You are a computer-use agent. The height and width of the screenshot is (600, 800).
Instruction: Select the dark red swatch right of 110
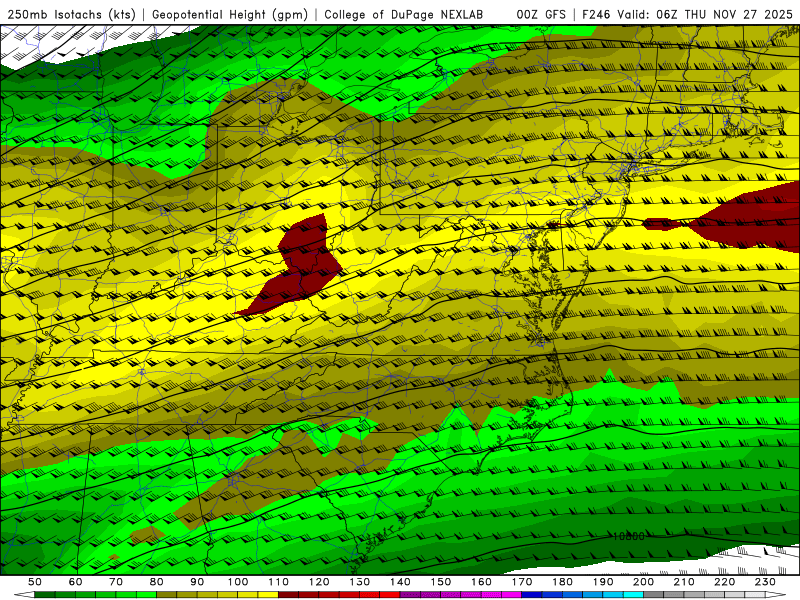tap(289, 595)
